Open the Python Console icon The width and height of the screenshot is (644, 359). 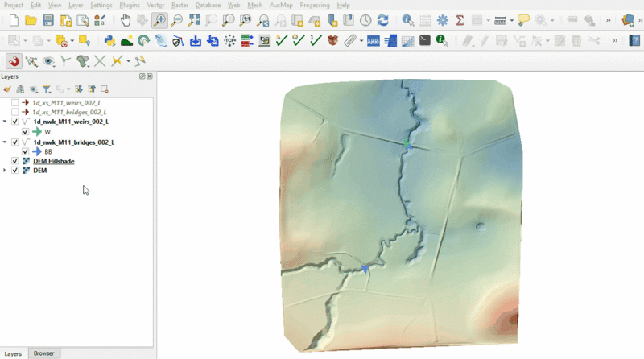click(x=109, y=40)
